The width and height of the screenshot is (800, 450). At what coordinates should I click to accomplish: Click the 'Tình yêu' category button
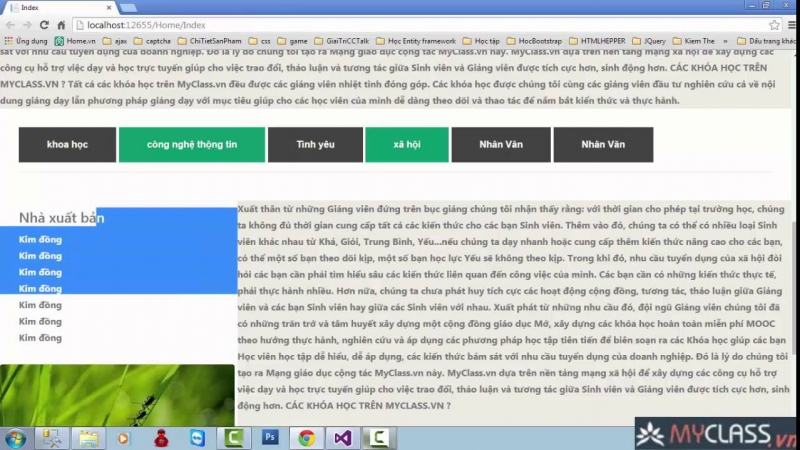click(315, 145)
